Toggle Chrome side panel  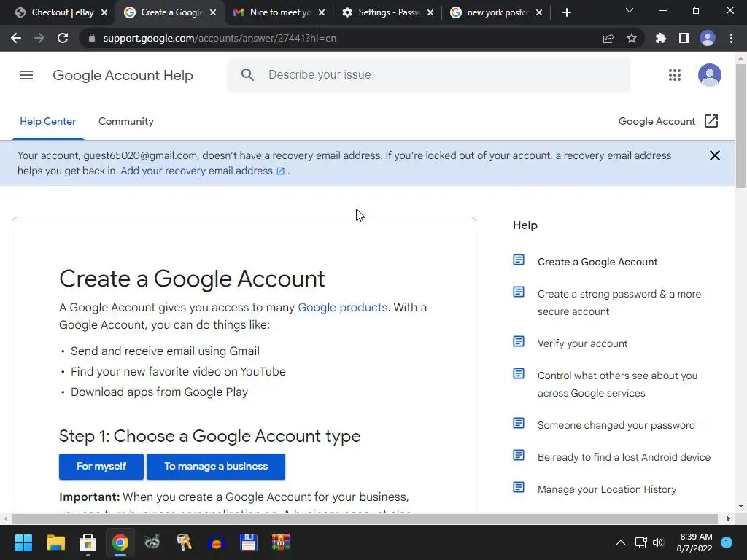point(684,38)
